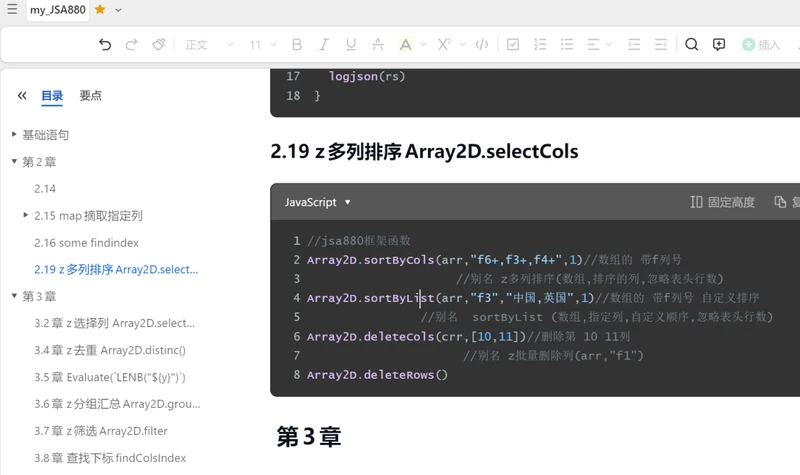
Task: Open the font size 11 dropdown
Action: pyautogui.click(x=263, y=45)
